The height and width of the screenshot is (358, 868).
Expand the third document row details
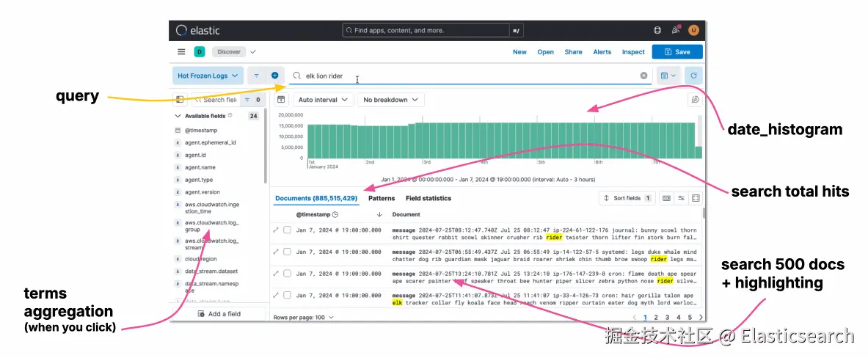(x=276, y=274)
